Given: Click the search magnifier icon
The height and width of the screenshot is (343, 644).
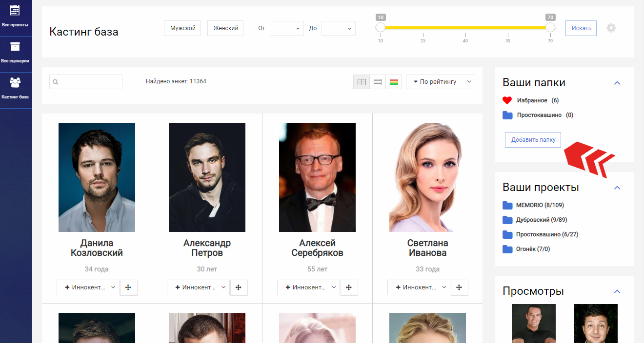Looking at the screenshot, I should coord(56,82).
